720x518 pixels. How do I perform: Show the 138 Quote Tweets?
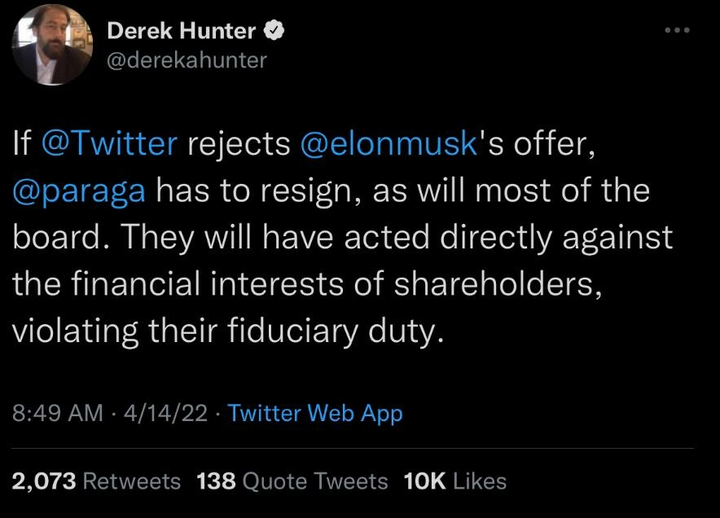click(x=292, y=481)
